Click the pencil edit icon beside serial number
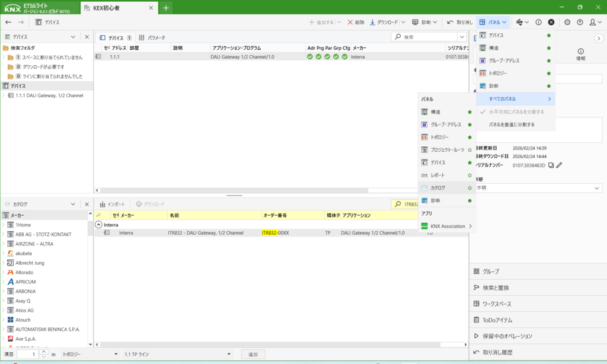 point(559,165)
